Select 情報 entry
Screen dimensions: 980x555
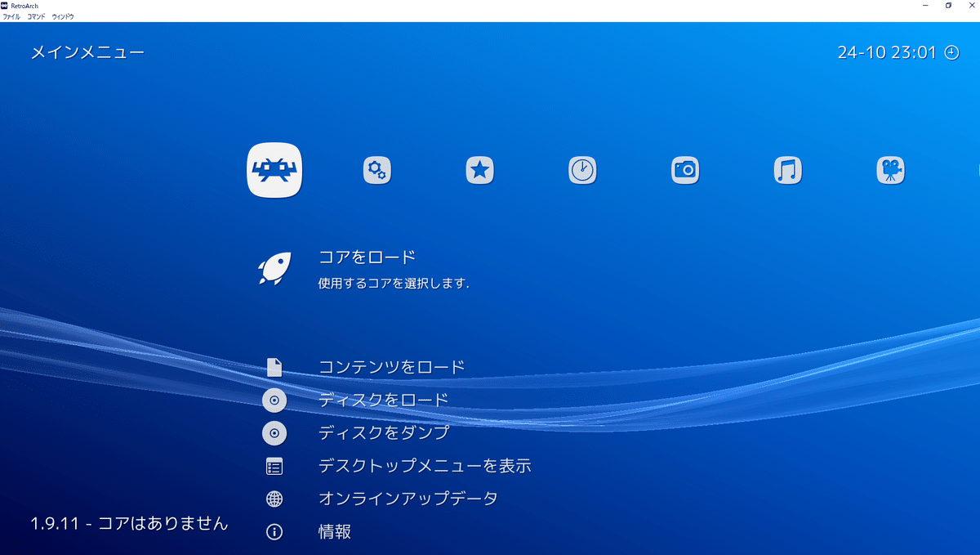pyautogui.click(x=335, y=532)
